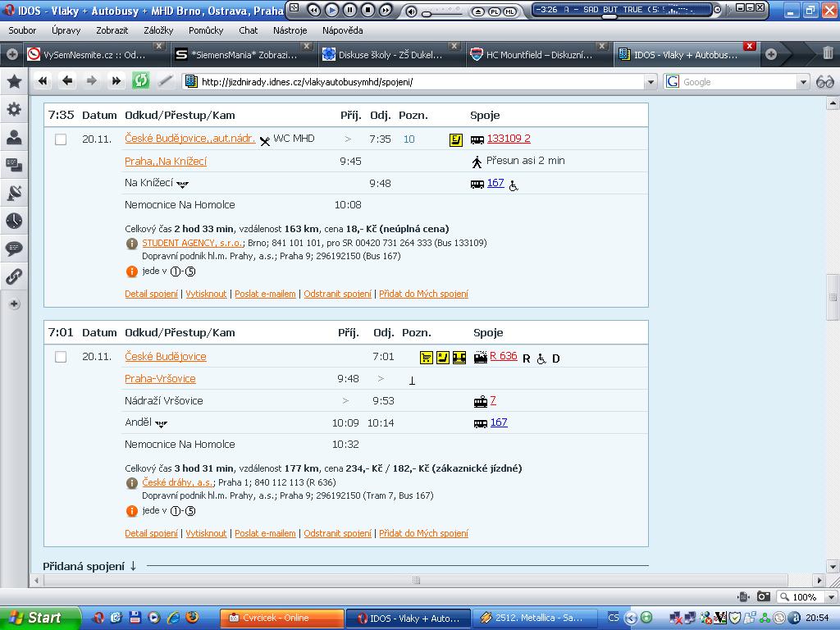This screenshot has width=840, height=630.
Task: Click Vytisknout under the 7:35 connection
Action: 206,294
